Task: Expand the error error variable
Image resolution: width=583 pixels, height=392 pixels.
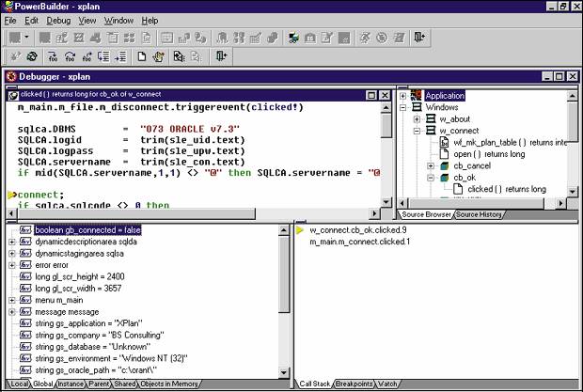Action: (12, 265)
